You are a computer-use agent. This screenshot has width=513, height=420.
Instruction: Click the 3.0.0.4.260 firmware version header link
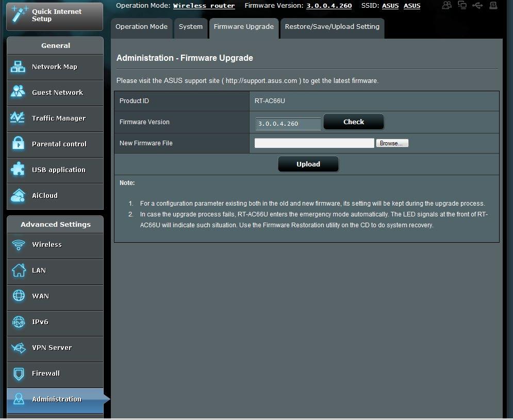pyautogui.click(x=329, y=6)
